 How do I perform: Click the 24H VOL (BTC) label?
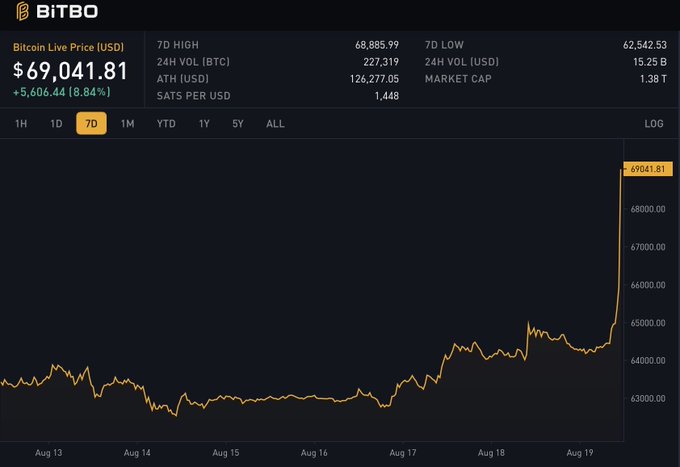pos(193,62)
